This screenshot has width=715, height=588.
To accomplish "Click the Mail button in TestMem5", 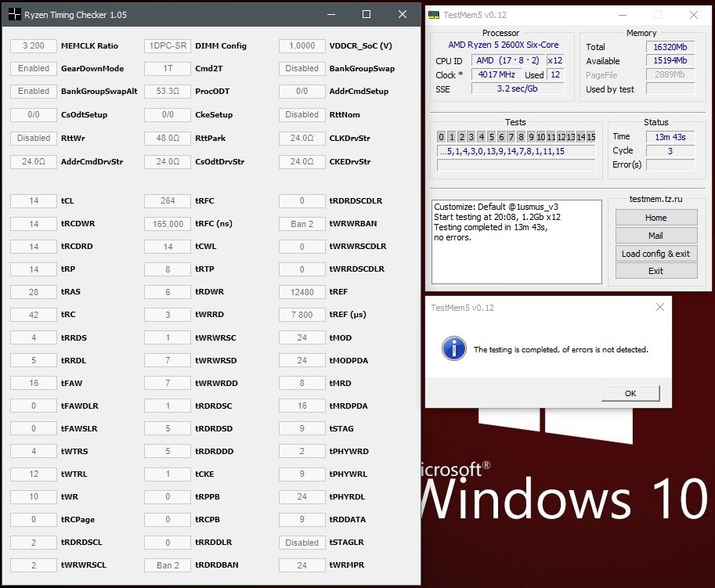I will point(655,235).
